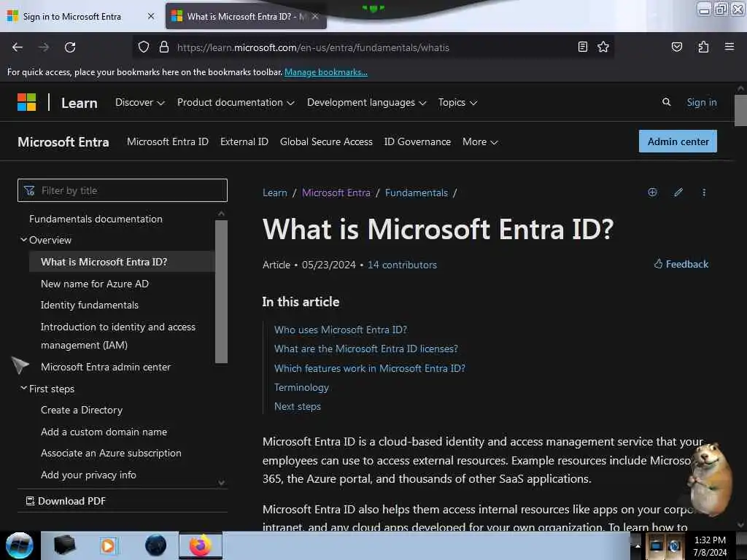Open the tracking protection shield icon

144,47
